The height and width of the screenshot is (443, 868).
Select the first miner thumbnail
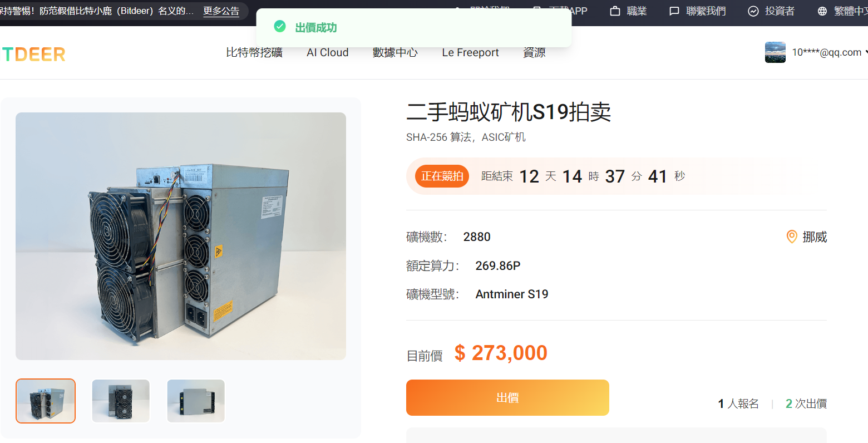point(46,401)
